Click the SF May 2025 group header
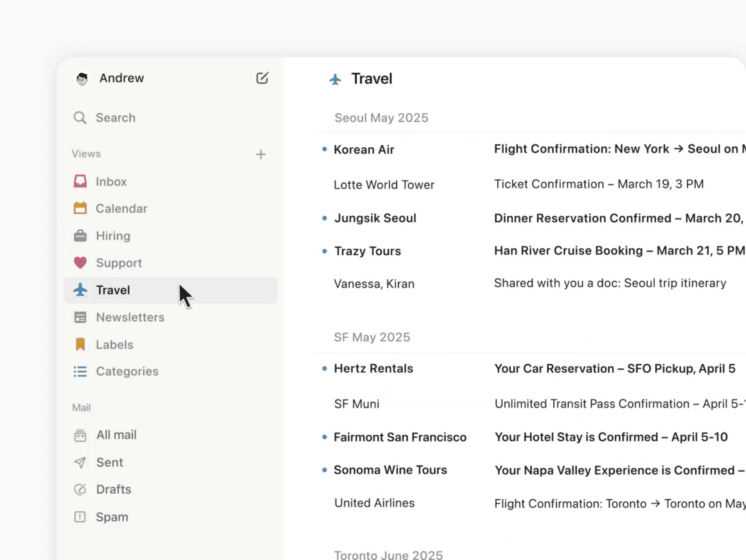This screenshot has width=746, height=560. click(372, 337)
